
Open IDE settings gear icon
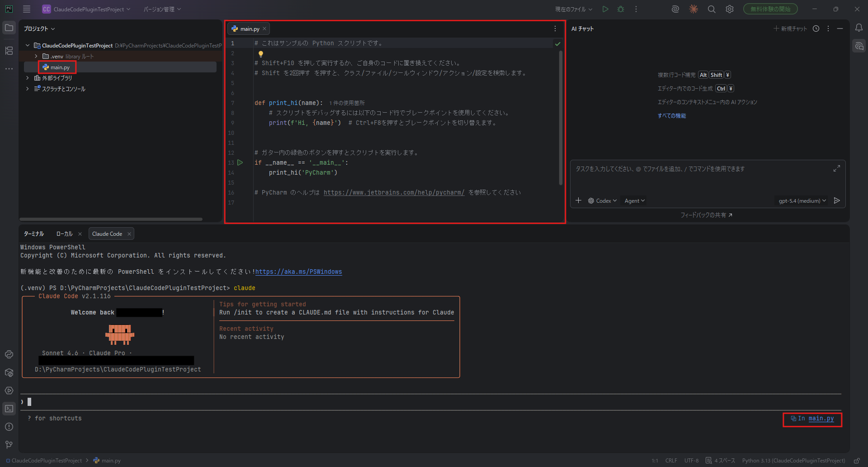[729, 9]
